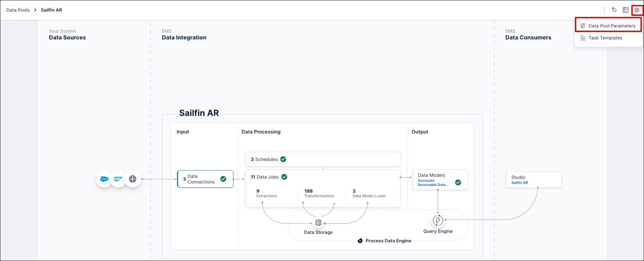Screen dimensions: 644x261
Task: Click the globe web source icon
Action: coord(133,179)
